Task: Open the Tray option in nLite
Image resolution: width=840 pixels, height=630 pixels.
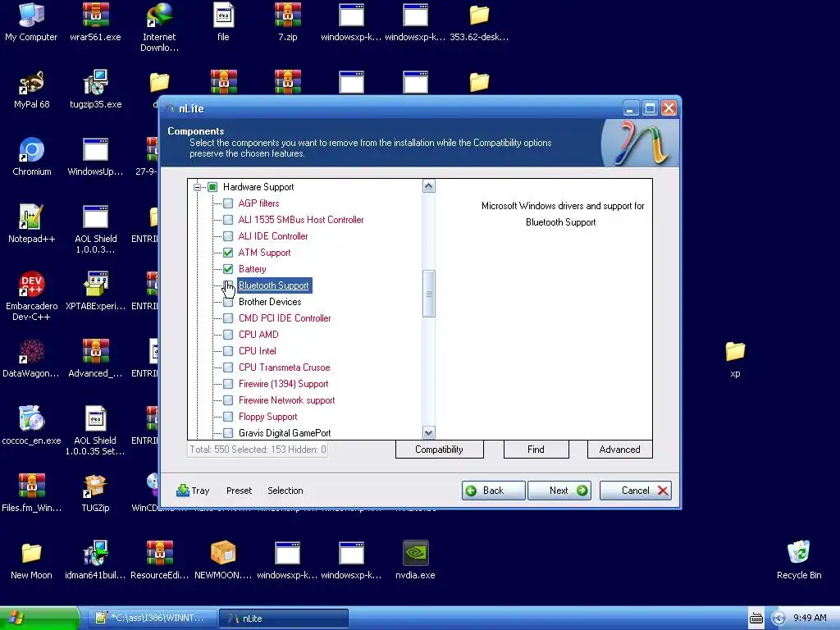Action: coord(193,491)
